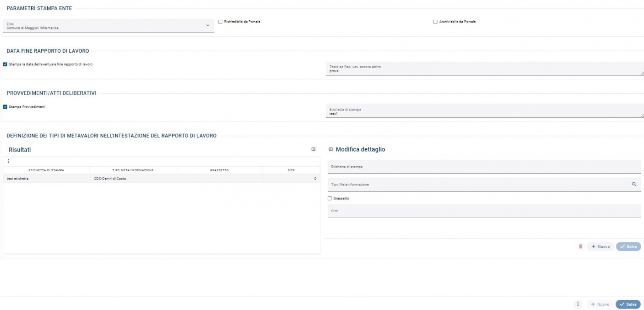Uncheck Stampa Provvedimenti
This screenshot has height=310, width=644.
coord(5,107)
